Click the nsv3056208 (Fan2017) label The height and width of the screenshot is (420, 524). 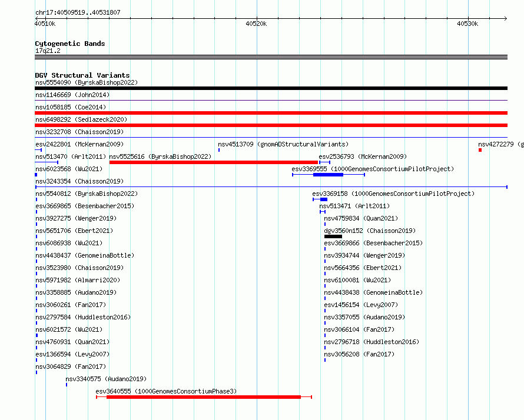[x=359, y=354]
